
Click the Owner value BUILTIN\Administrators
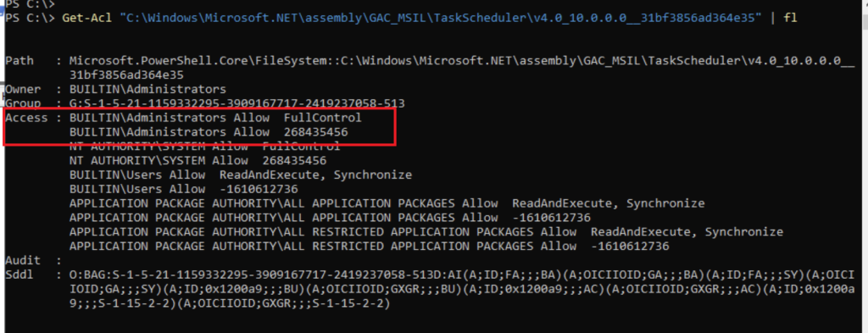point(147,89)
